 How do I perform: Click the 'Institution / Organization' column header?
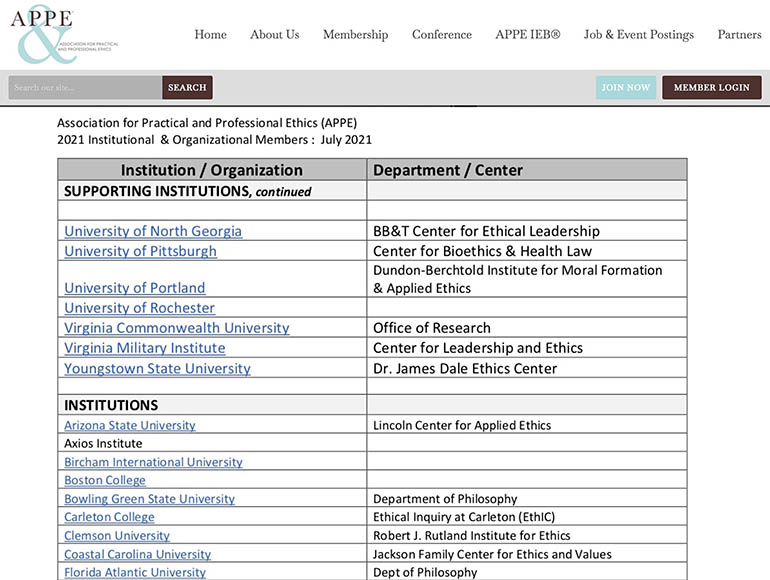coord(212,170)
